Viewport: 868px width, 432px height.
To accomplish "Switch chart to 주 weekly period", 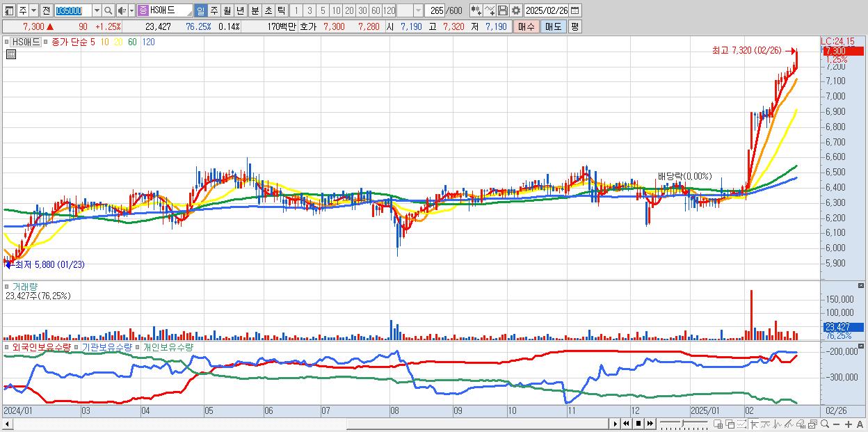I will pos(214,10).
